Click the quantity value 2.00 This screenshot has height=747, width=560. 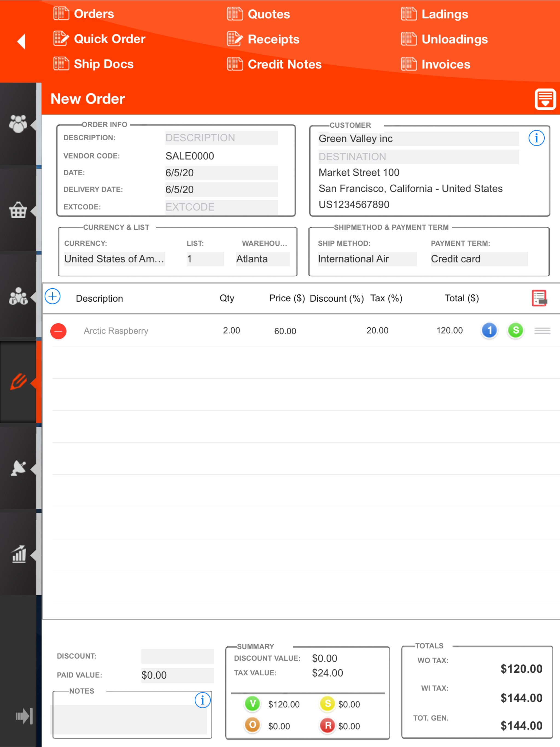coord(231,331)
